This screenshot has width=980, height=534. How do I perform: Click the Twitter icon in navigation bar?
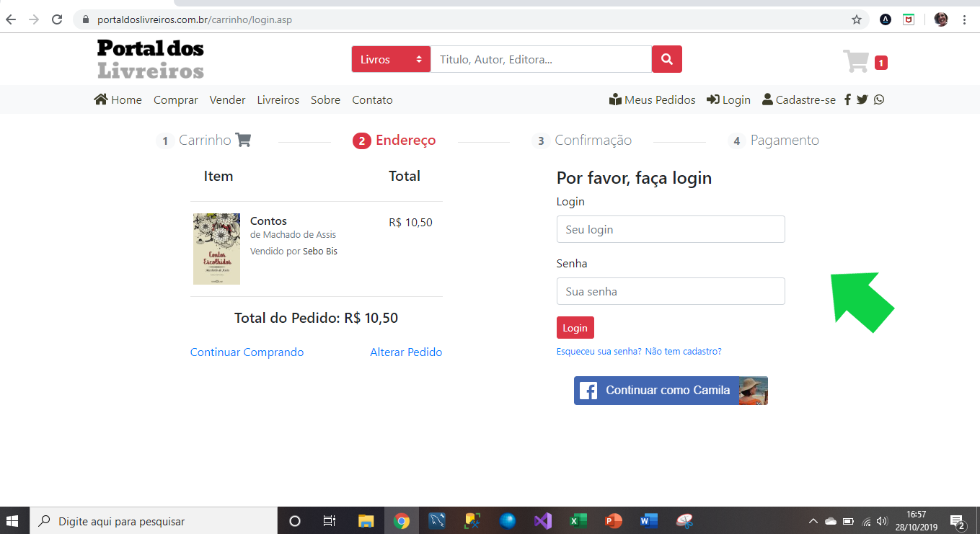click(862, 100)
